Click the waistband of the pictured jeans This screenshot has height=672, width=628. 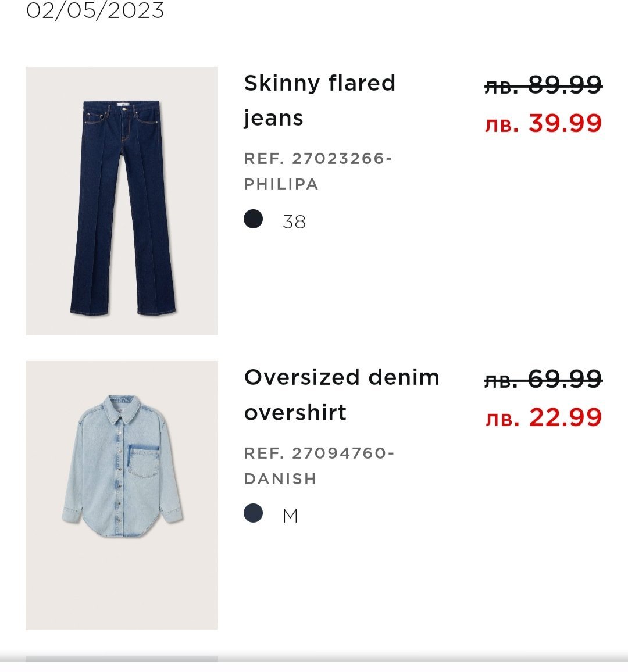coord(122,106)
